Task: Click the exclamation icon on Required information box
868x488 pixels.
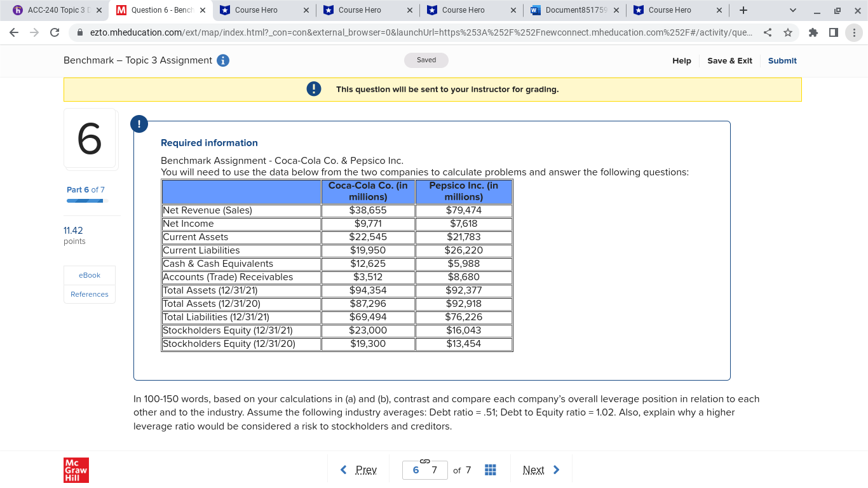Action: coord(139,124)
